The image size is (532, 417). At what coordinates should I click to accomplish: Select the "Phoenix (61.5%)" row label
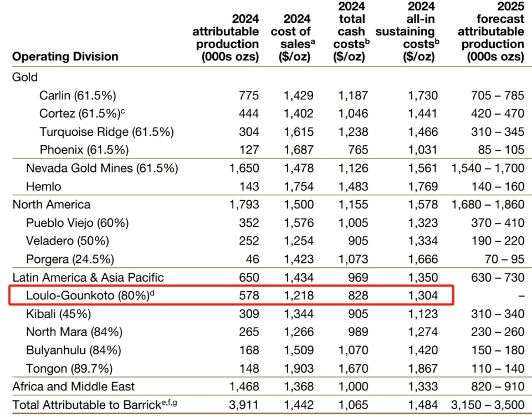[x=84, y=150]
